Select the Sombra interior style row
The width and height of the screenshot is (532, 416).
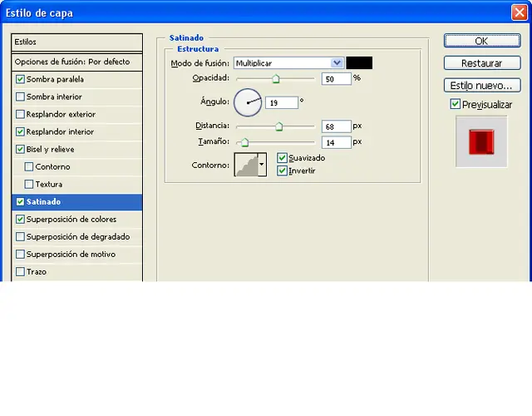(x=76, y=97)
